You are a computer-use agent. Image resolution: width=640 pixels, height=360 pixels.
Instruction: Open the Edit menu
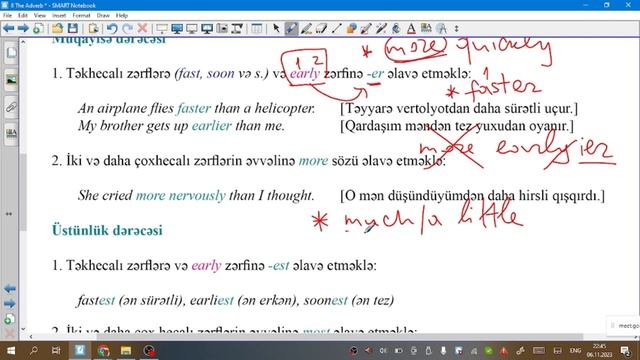23,16
